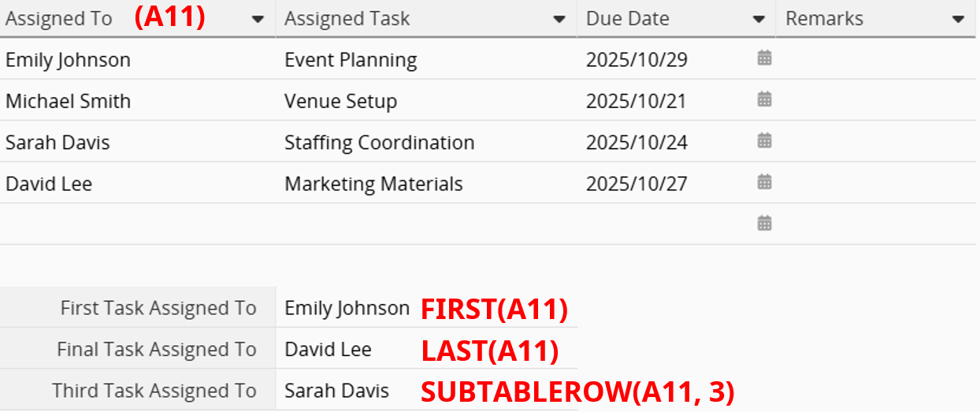Click calendar icon in the empty row
The width and height of the screenshot is (980, 412).
point(764,224)
